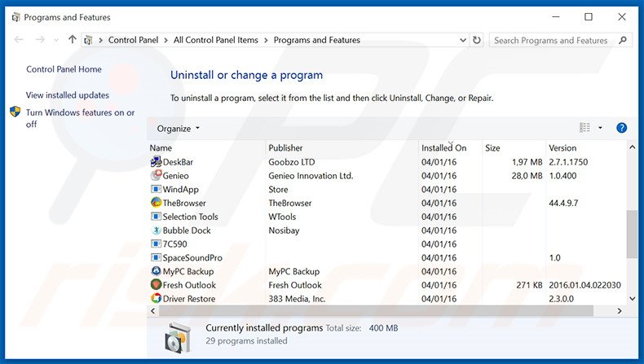The width and height of the screenshot is (644, 364).
Task: Click the horizontal scrollbar right arrow
Action: [620, 311]
